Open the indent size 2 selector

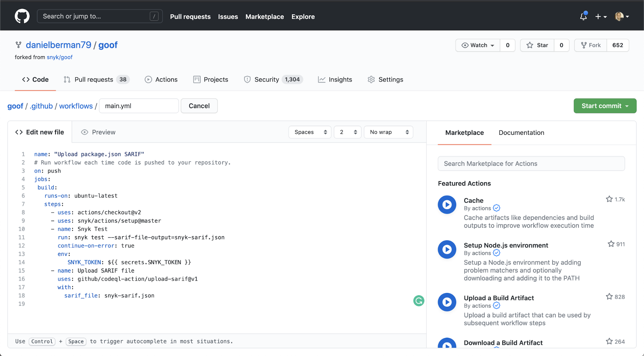coord(348,132)
